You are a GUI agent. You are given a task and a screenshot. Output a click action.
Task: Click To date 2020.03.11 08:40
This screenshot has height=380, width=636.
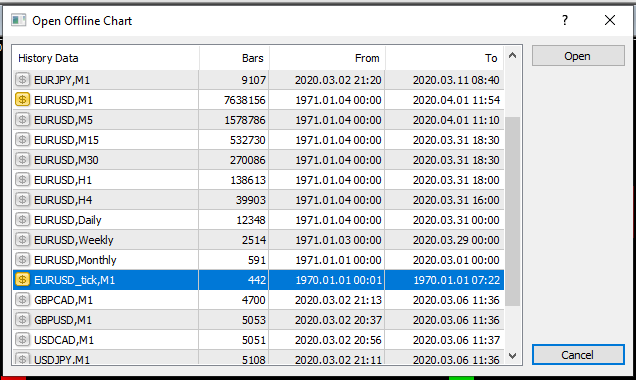tap(456, 80)
